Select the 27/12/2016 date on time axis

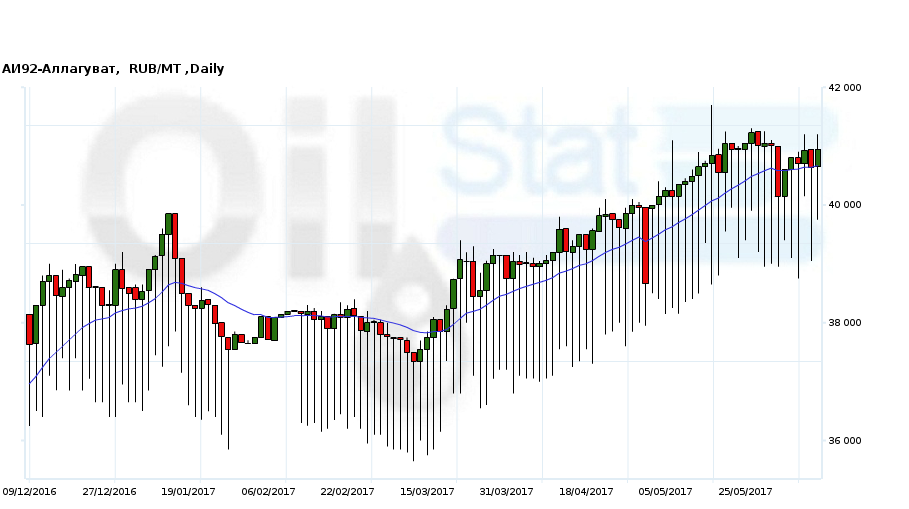pyautogui.click(x=109, y=491)
